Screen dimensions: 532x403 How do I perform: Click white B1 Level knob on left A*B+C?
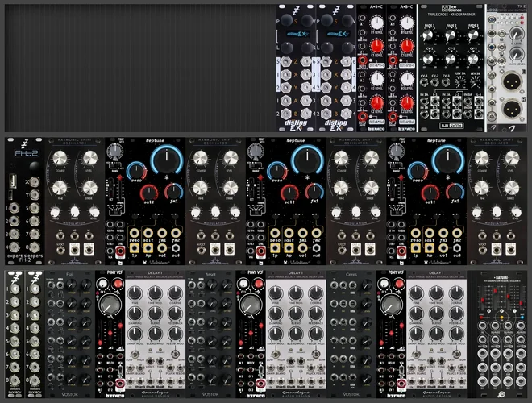click(x=376, y=23)
